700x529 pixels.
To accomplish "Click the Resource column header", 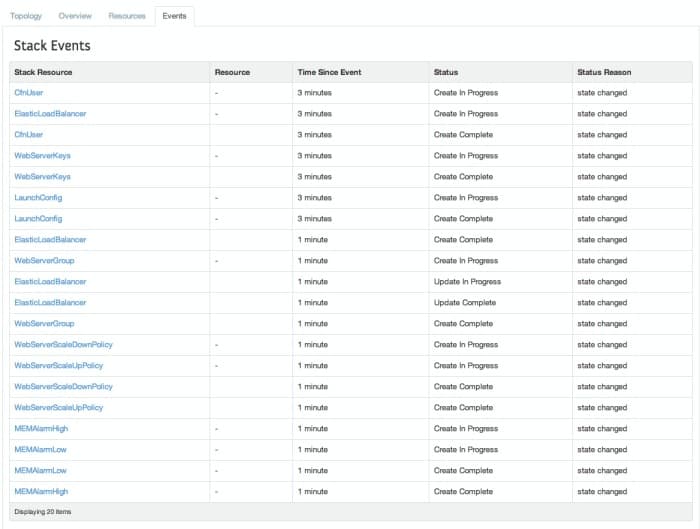I will coord(232,72).
